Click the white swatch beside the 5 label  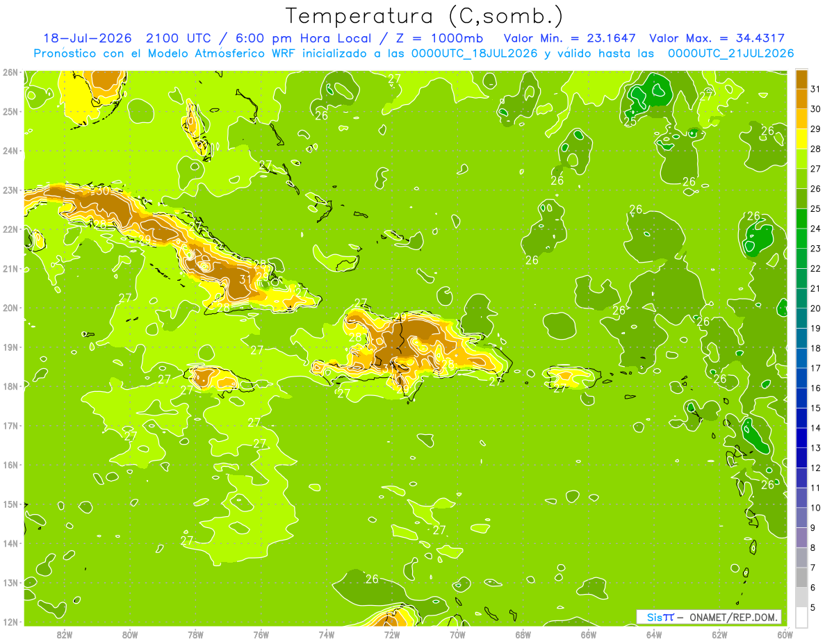[x=802, y=617]
